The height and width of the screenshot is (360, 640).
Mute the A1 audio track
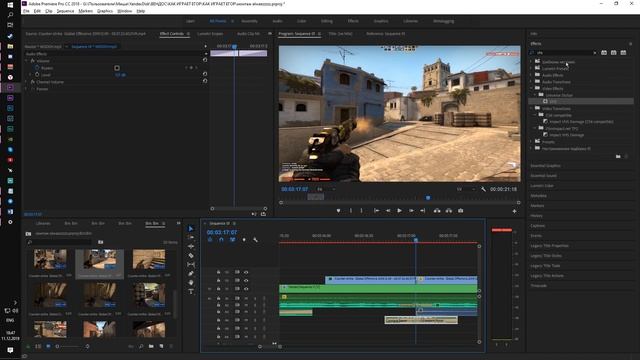point(246,298)
